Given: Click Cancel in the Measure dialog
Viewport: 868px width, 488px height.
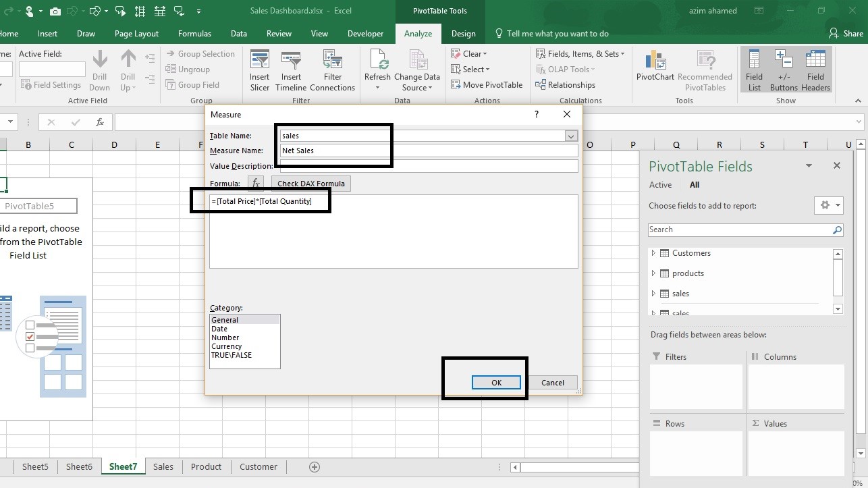Looking at the screenshot, I should pos(552,383).
